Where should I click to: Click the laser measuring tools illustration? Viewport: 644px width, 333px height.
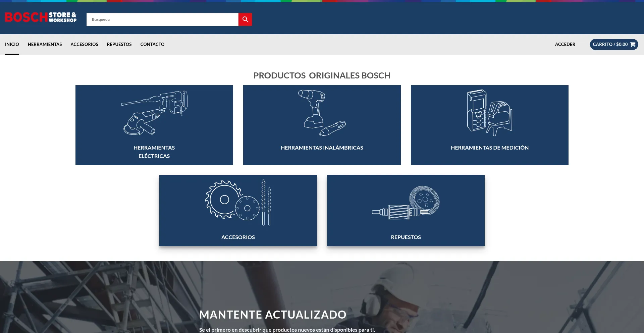click(490, 113)
